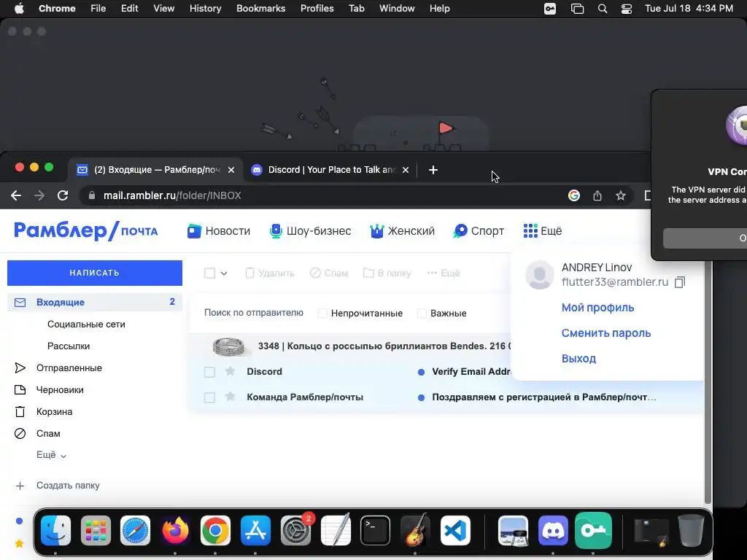The height and width of the screenshot is (560, 747).
Task: Open Control Center icon in menu bar
Action: 627,9
